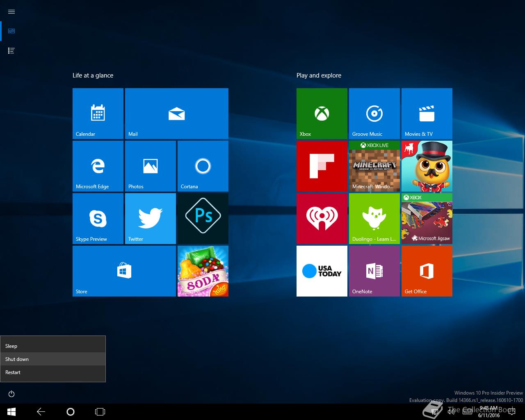Launch Minecraft Windows 10 tile
This screenshot has width=525, height=420.
(x=374, y=166)
